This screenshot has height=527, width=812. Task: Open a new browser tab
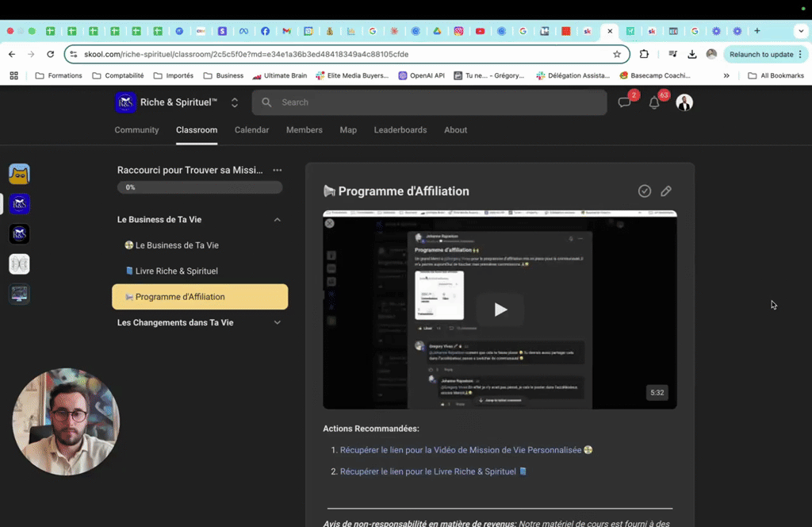tap(757, 31)
